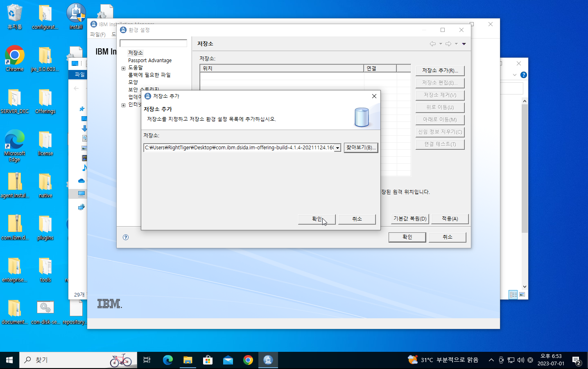588x369 pixels.
Task: Open the volume icon in system tray
Action: [520, 360]
